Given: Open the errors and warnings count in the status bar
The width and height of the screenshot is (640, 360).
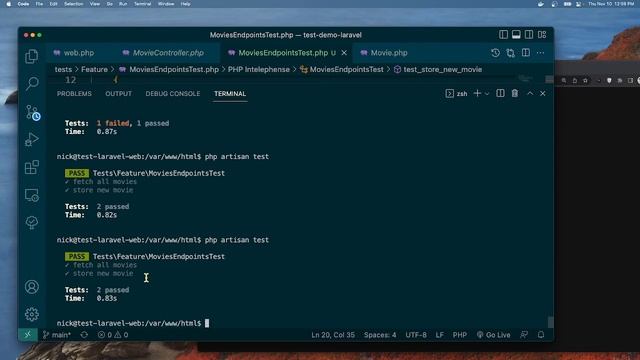Looking at the screenshot, I should click(113, 335).
